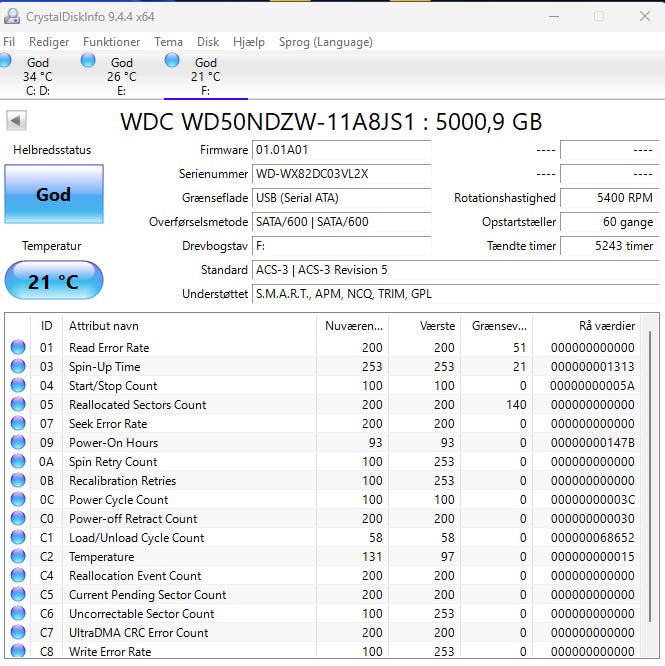
Task: Click the vertical scrollbar of attribute list
Action: pos(650,476)
